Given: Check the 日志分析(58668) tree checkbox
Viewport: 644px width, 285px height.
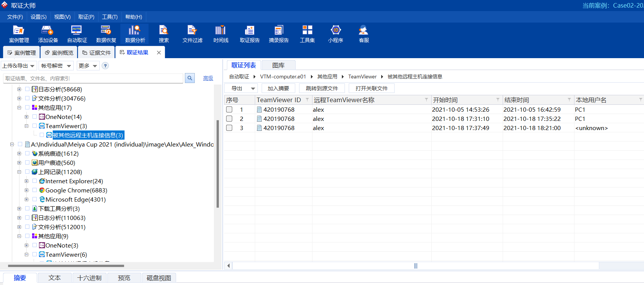Looking at the screenshot, I should [27, 89].
